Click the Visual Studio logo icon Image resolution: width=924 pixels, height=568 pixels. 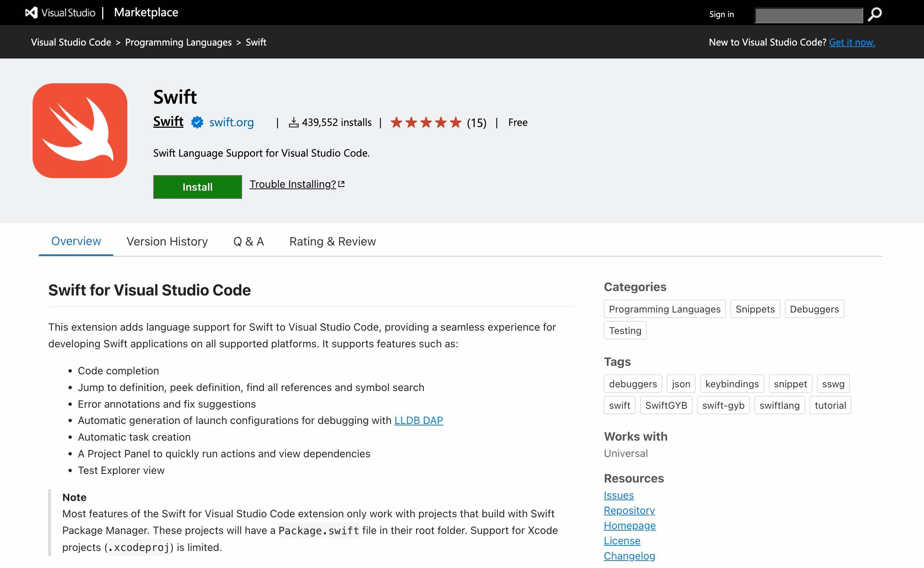click(31, 13)
